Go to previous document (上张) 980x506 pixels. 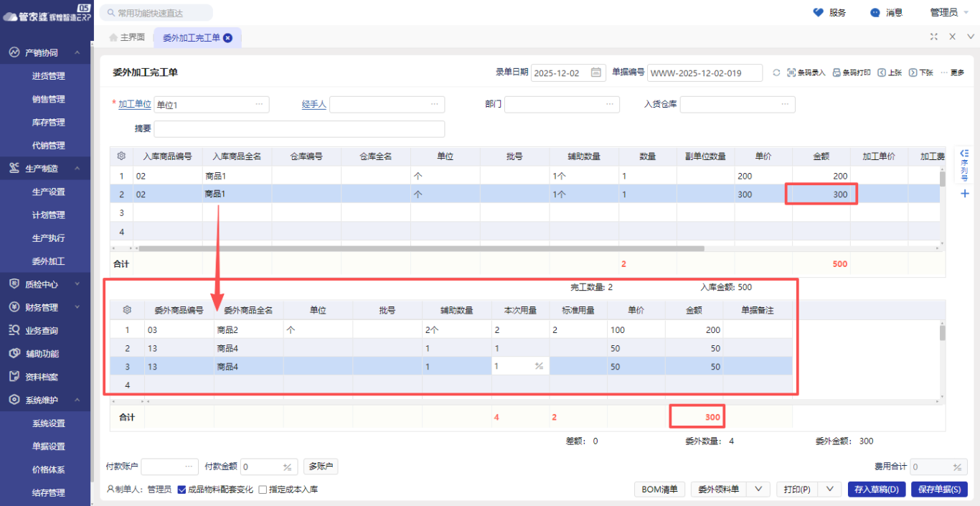[x=882, y=72]
